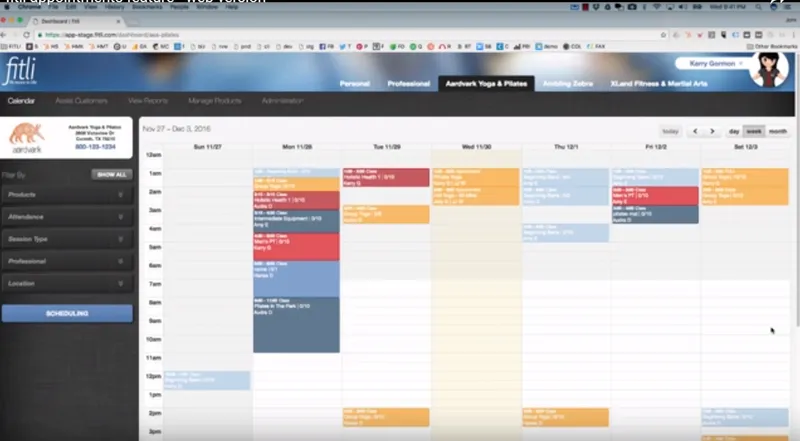Switch calendar to day view
This screenshot has height=441, width=800.
[x=734, y=131]
